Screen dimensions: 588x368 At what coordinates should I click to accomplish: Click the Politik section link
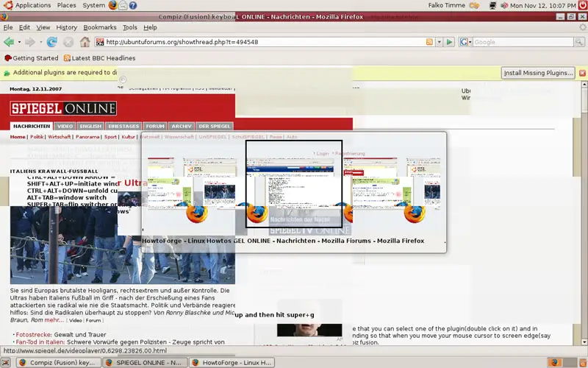37,137
